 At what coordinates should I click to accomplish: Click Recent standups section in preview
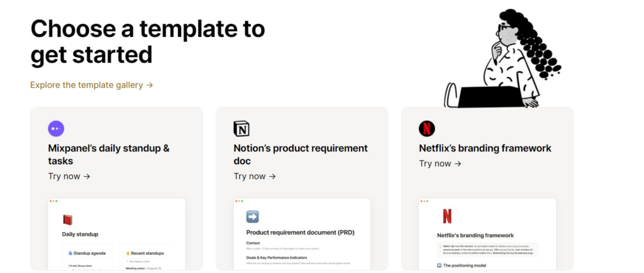click(145, 253)
